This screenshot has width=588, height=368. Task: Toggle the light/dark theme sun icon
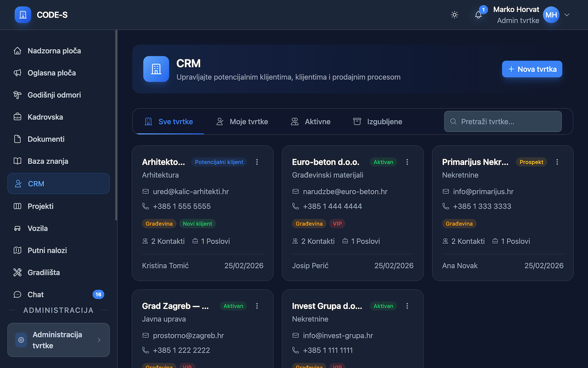click(454, 15)
